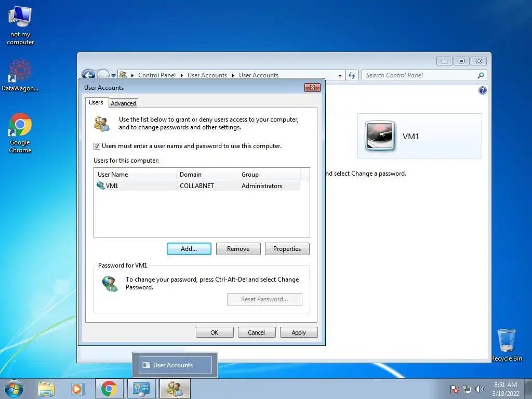
Task: Open the DataWagon desktop shortcut
Action: point(20,75)
